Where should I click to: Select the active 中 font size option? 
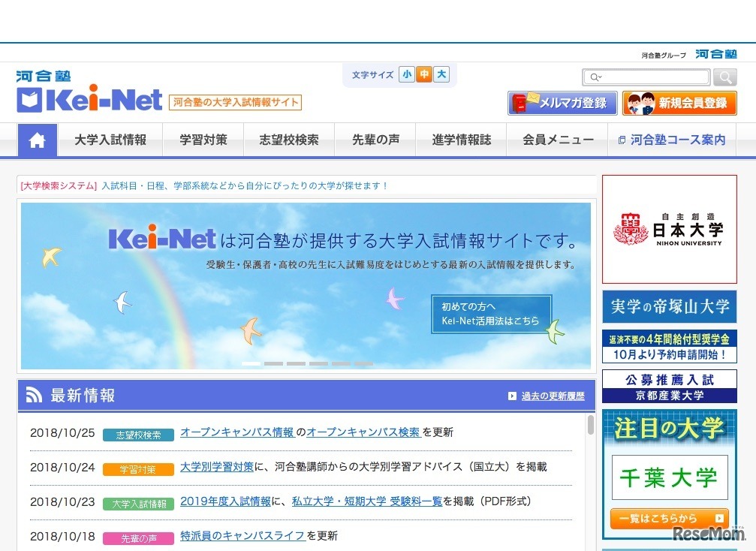tap(424, 74)
